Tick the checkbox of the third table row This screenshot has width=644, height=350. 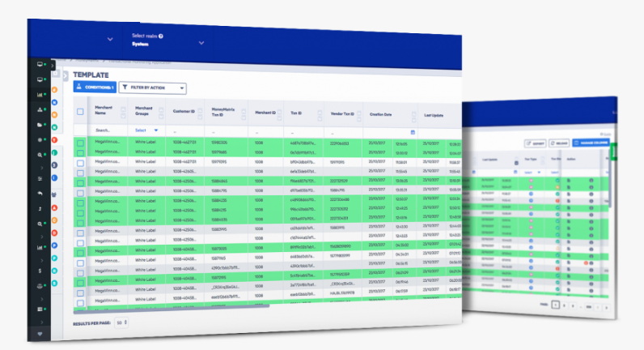80,163
